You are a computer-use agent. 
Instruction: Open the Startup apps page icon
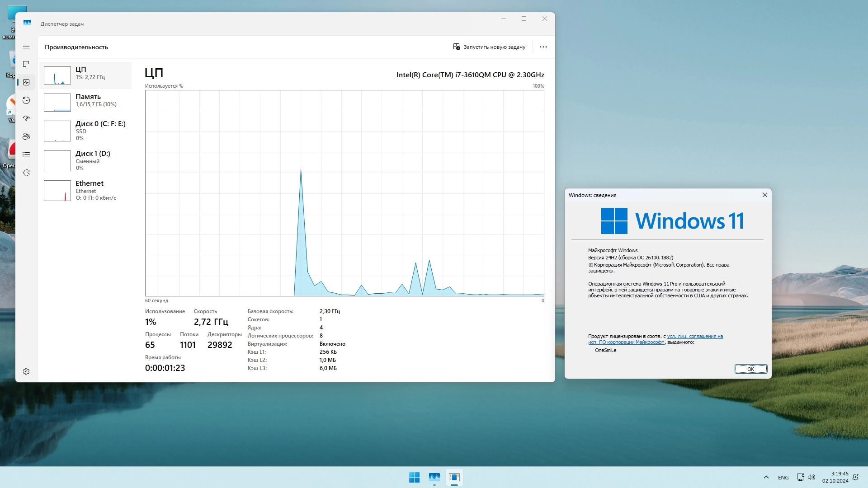(26, 118)
